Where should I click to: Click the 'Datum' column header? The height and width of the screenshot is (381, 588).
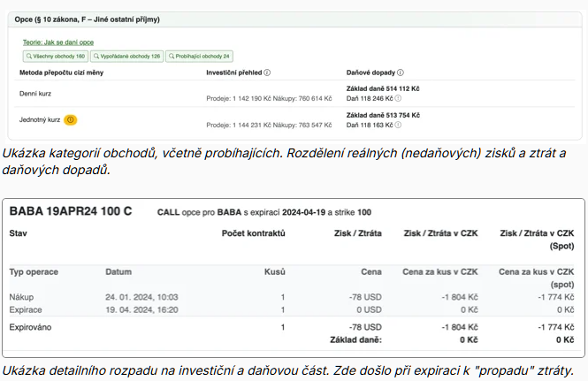coord(118,272)
